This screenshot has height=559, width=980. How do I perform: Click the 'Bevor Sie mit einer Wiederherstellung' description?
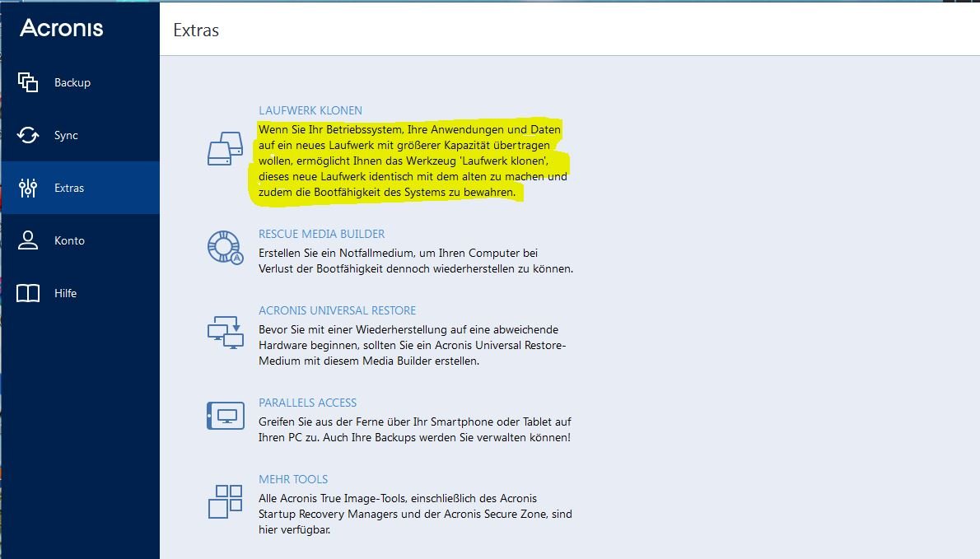(413, 345)
